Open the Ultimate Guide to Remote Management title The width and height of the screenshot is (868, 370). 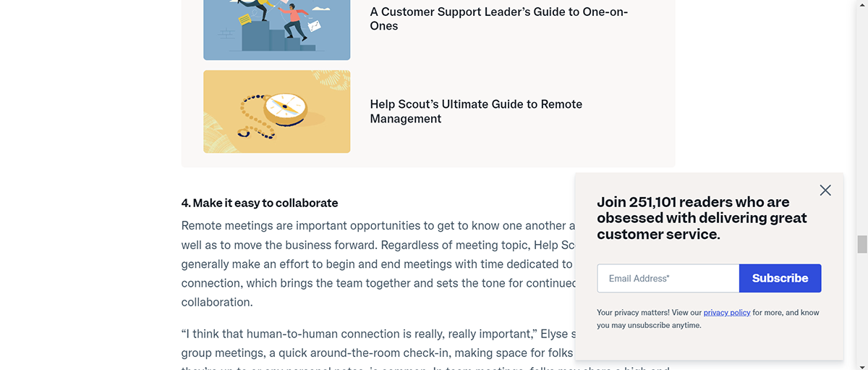476,112
